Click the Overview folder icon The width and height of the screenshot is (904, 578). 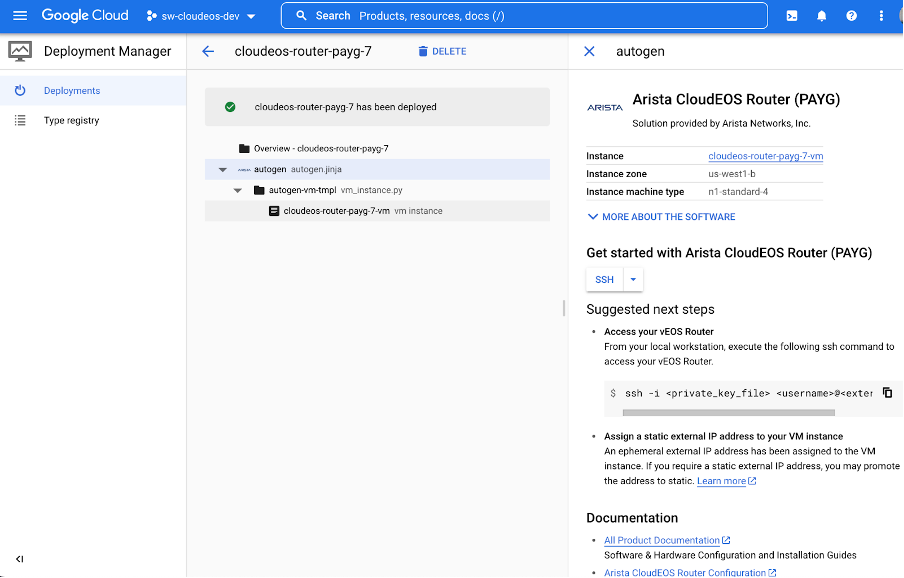[x=244, y=149]
